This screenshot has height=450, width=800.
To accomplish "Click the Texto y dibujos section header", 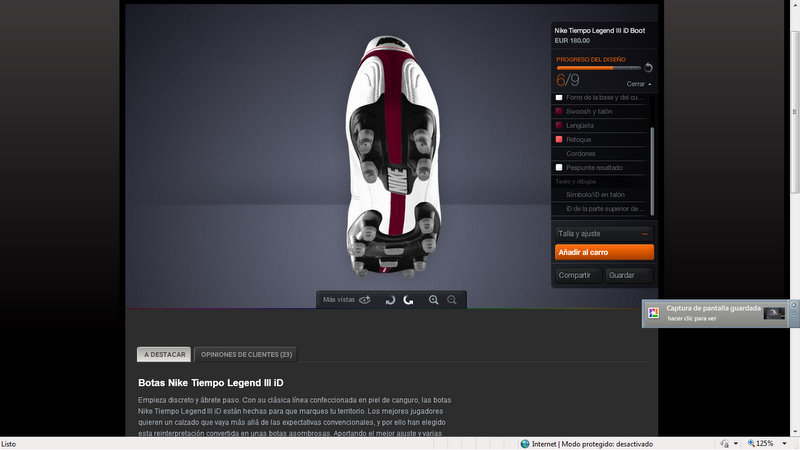I will [575, 182].
